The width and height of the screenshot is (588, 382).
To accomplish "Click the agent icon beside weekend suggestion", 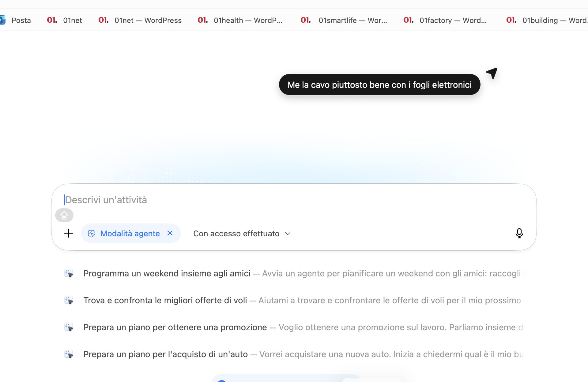I will [x=69, y=273].
